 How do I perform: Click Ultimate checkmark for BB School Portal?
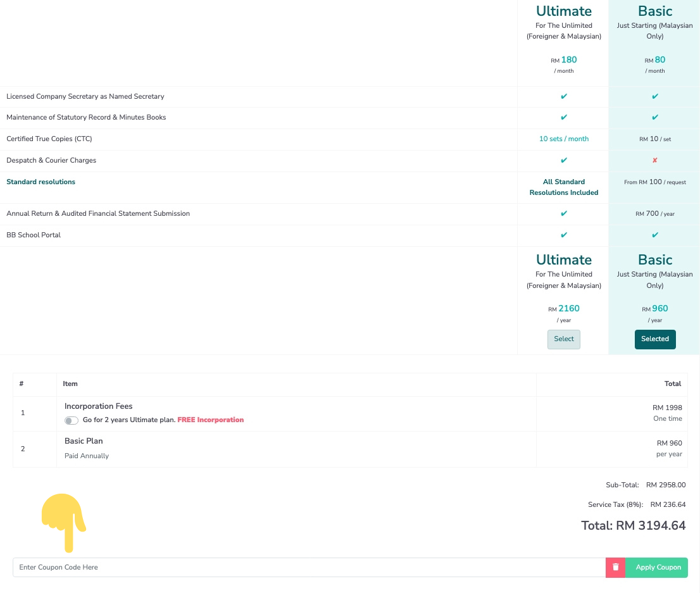(x=564, y=235)
